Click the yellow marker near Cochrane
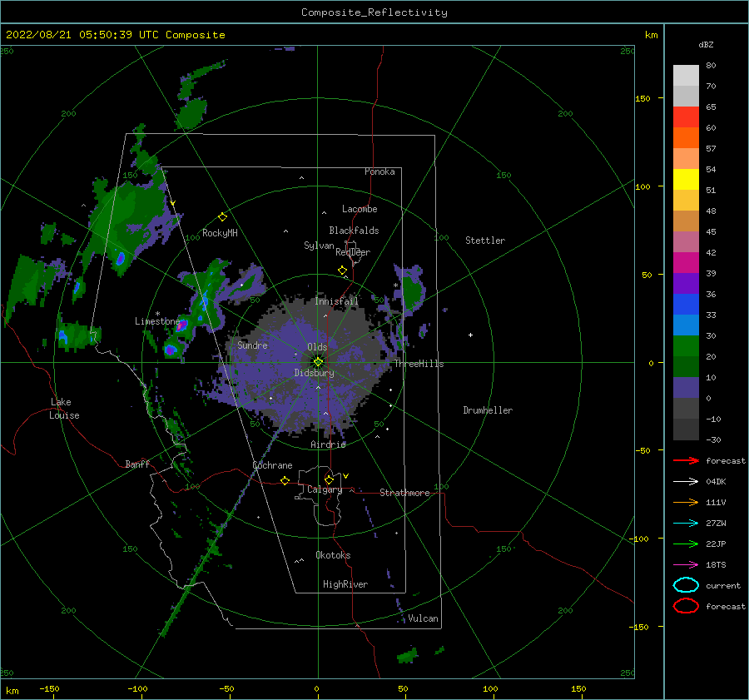Image resolution: width=749 pixels, height=700 pixels. click(285, 480)
